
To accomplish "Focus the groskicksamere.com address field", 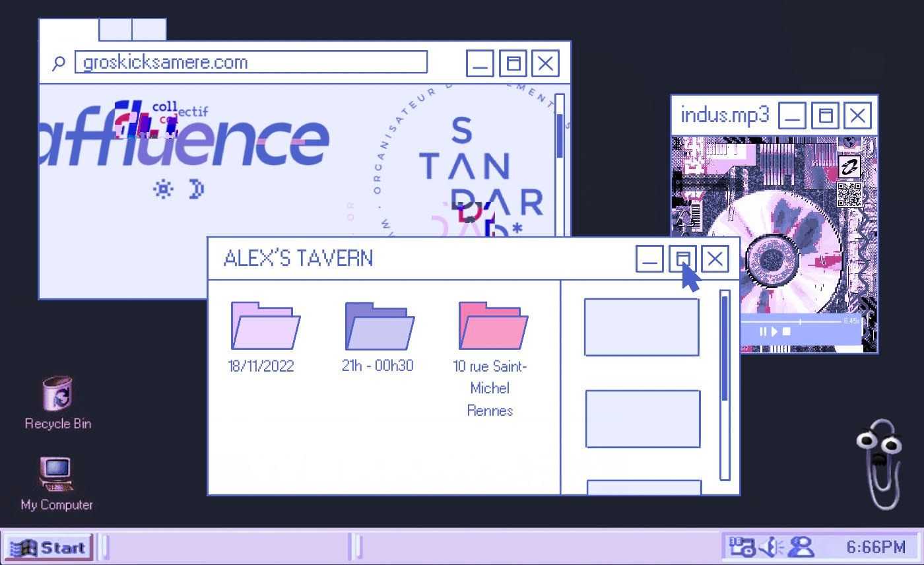I will click(251, 63).
